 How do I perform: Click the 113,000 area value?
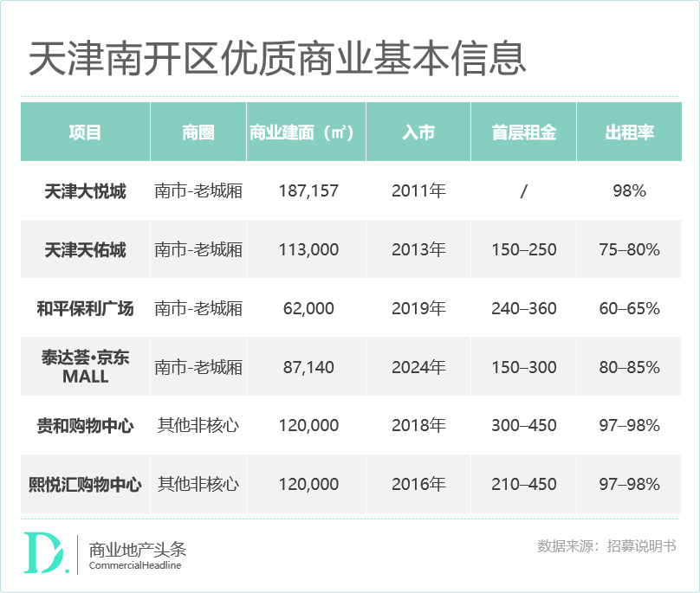click(x=308, y=249)
